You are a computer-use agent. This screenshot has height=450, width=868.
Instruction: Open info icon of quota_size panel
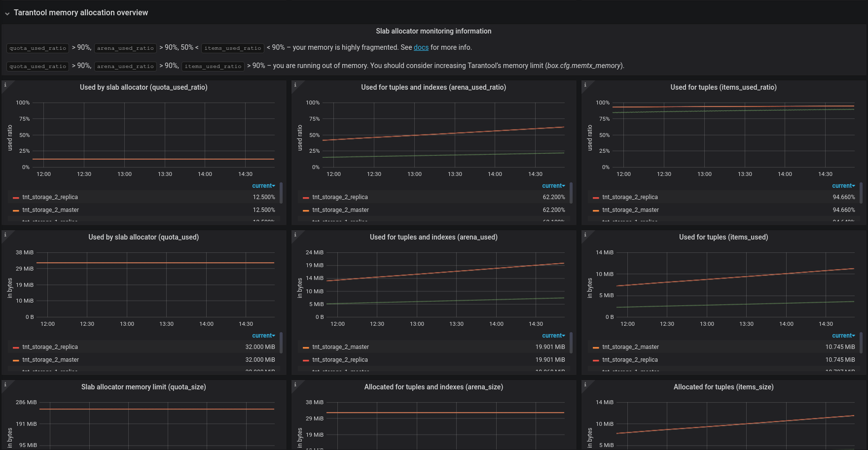pyautogui.click(x=5, y=384)
